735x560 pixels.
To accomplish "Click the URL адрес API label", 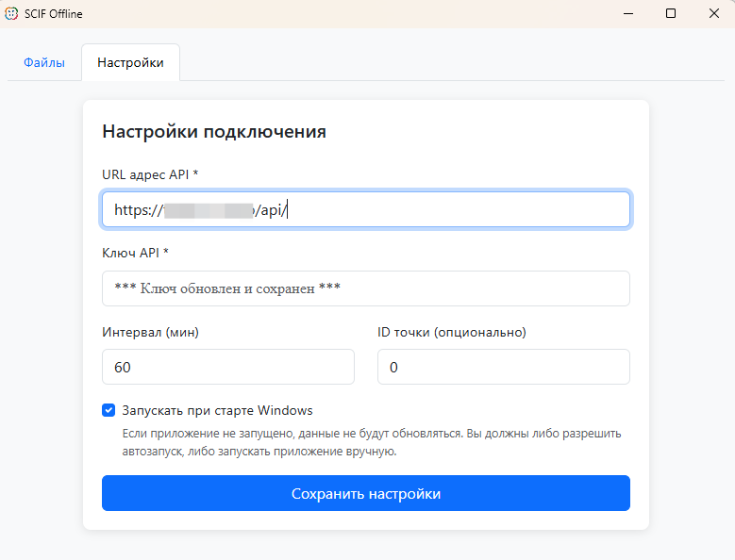I will pyautogui.click(x=149, y=174).
